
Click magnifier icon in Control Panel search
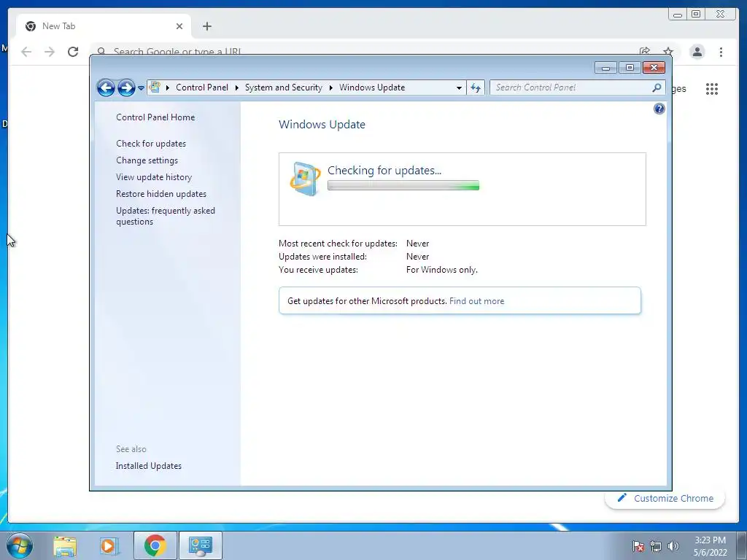tap(657, 87)
